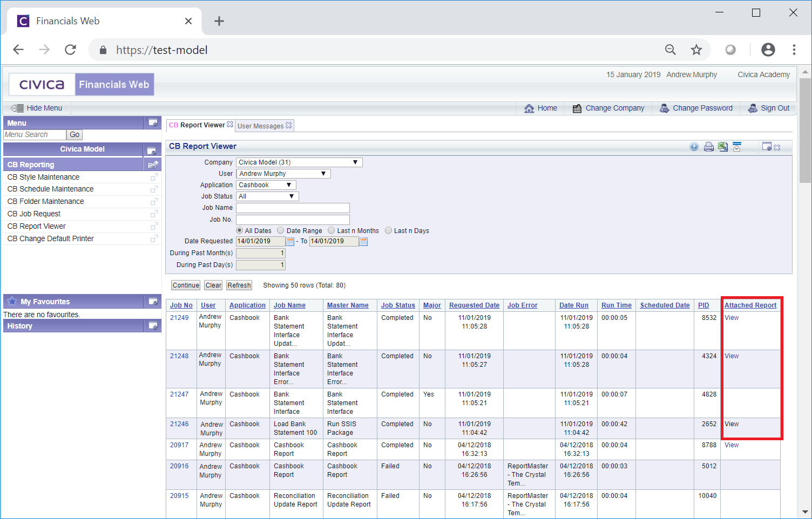Select the Last n Days option
This screenshot has width=812, height=519.
[x=388, y=230]
